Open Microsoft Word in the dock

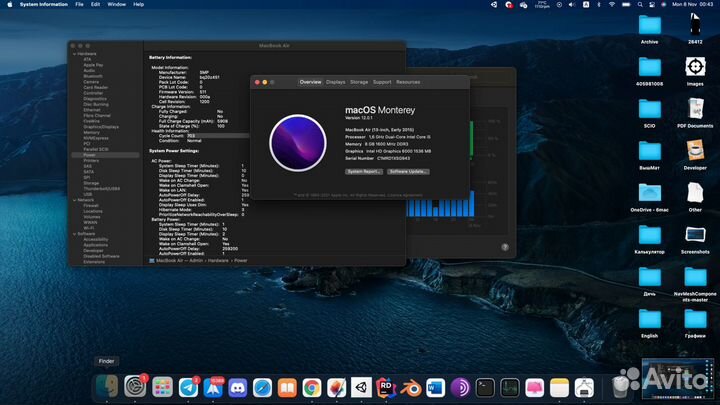coord(435,388)
